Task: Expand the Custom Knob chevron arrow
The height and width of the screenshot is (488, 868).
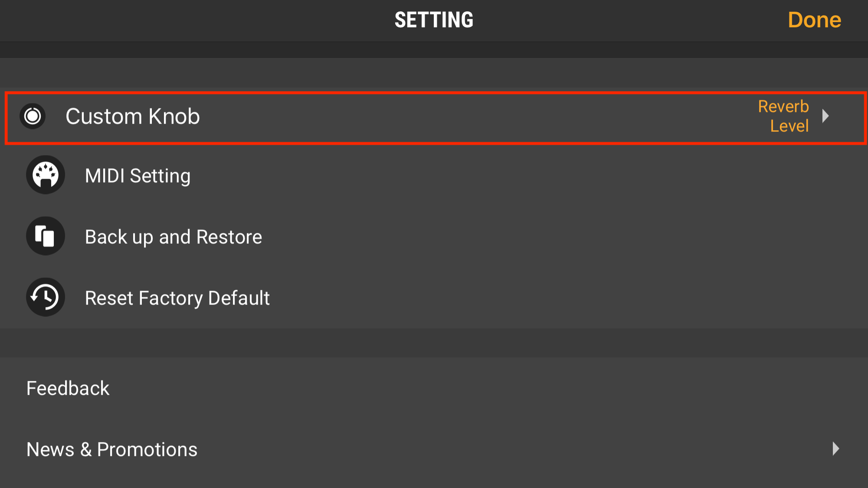Action: coord(825,116)
